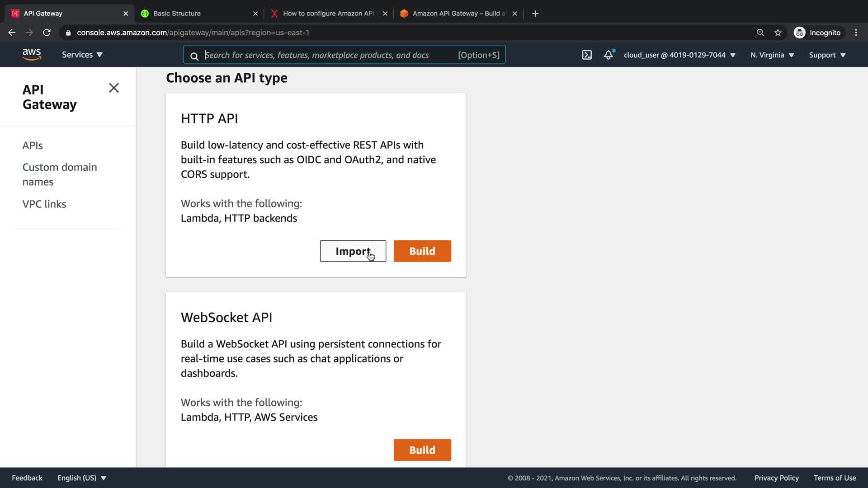Open a new browser tab
This screenshot has width=868, height=488.
point(535,14)
